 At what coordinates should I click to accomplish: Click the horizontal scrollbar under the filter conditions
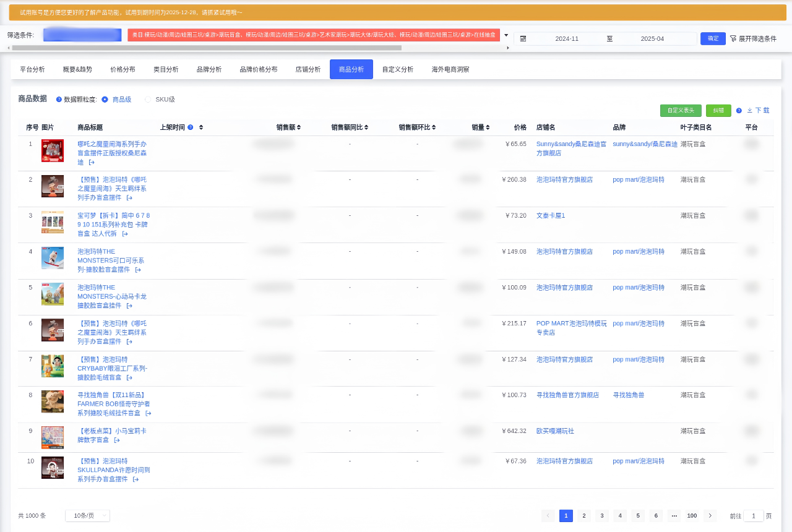[207, 48]
